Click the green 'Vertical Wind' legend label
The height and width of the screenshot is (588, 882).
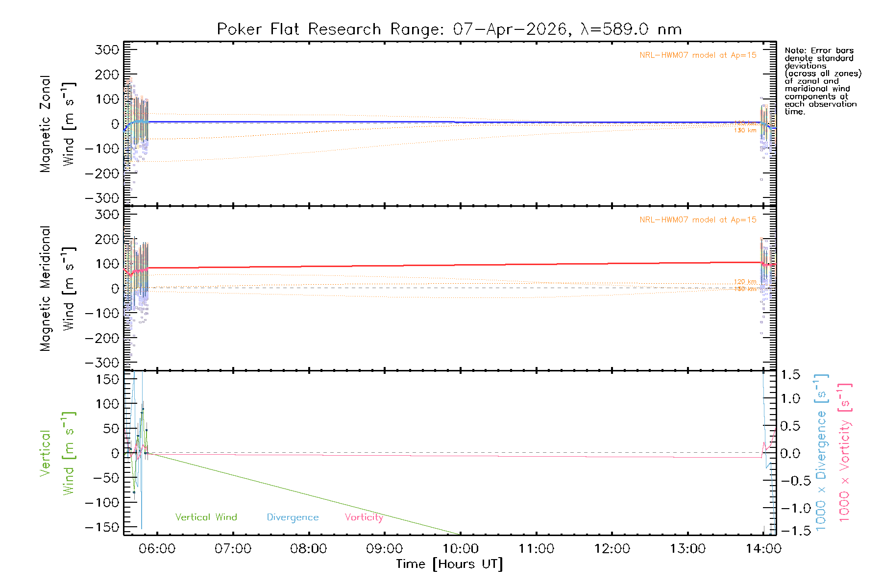point(206,517)
